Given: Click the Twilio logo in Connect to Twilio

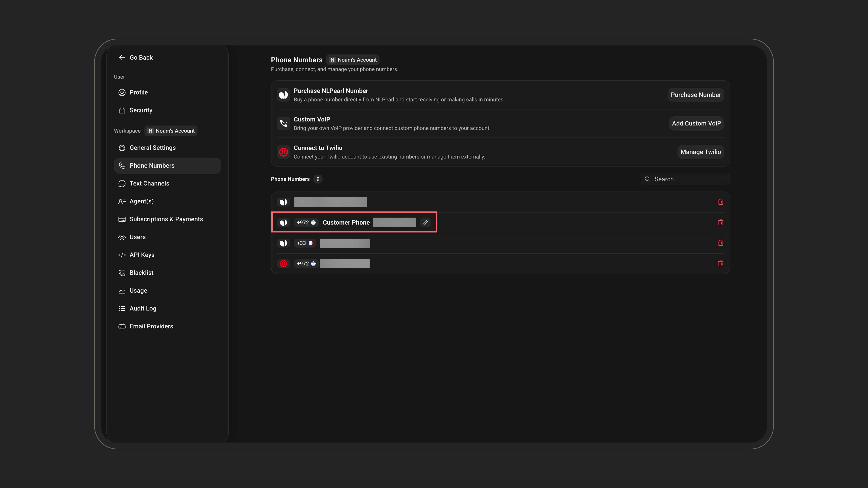Looking at the screenshot, I should tap(283, 152).
